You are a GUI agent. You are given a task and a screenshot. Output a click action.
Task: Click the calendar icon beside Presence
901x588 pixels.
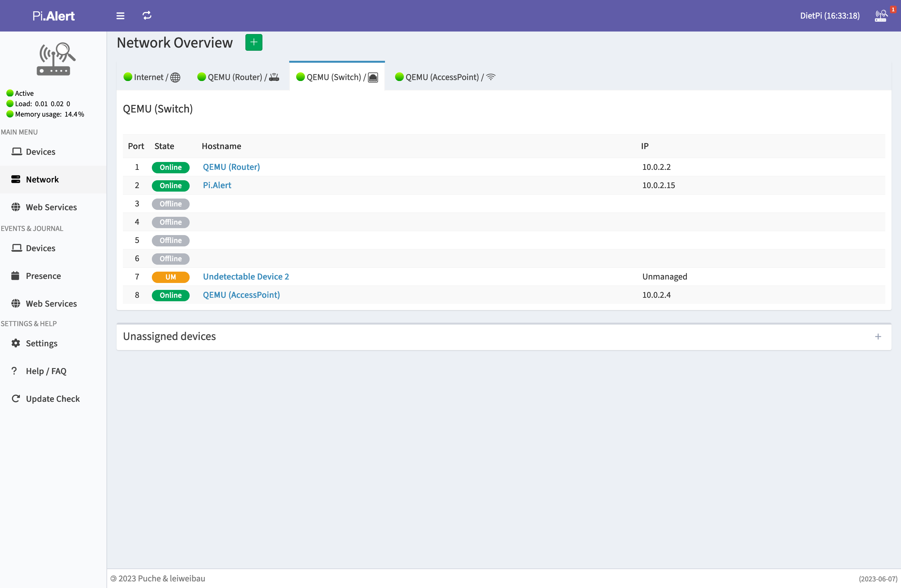[x=15, y=275]
